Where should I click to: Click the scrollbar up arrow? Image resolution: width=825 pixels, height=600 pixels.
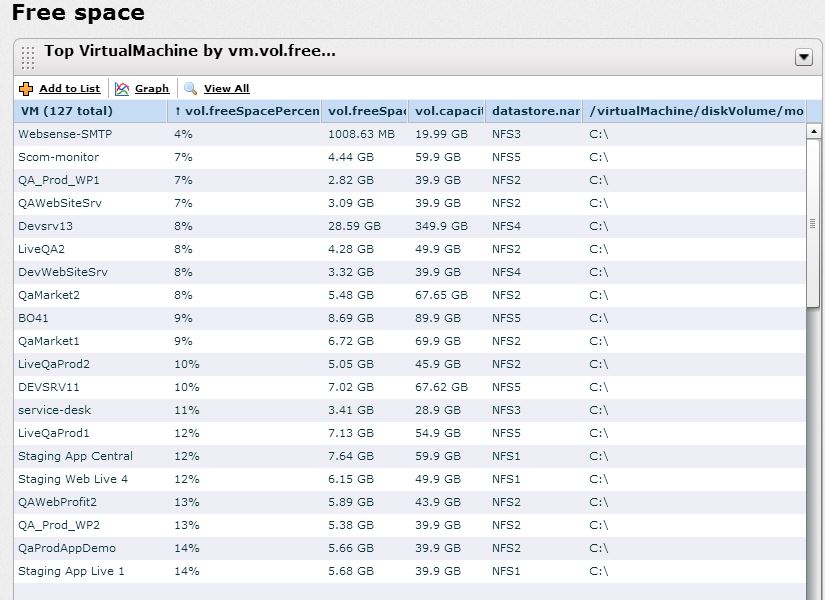[813, 131]
